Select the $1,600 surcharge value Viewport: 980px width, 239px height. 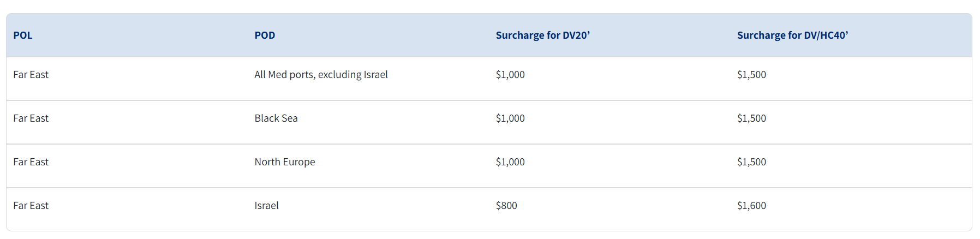click(x=751, y=206)
